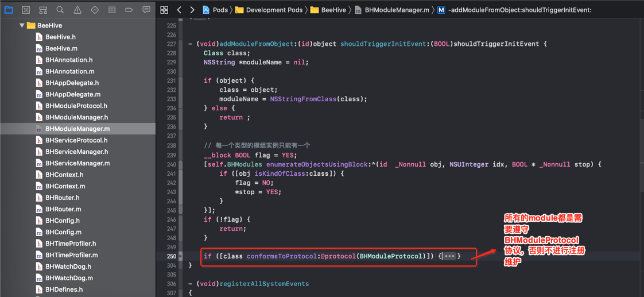Open BHContext.m file
This screenshot has width=644, height=297.
60,186
